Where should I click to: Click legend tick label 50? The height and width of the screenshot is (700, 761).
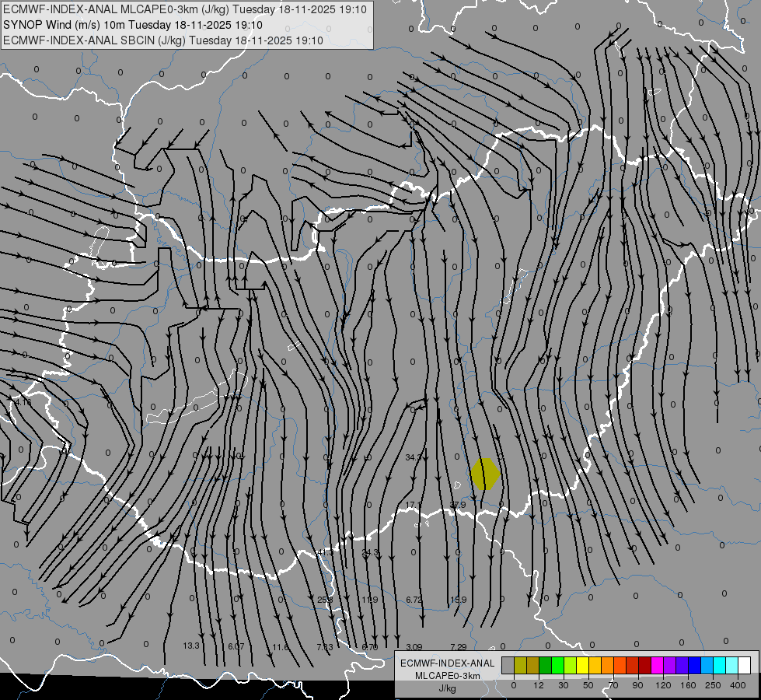pyautogui.click(x=588, y=685)
